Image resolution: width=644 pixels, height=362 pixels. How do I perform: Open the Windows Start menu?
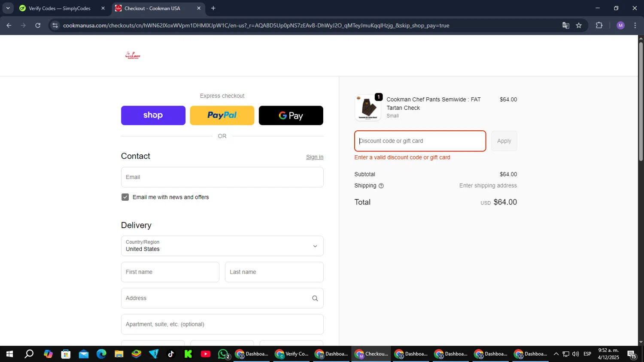tap(9, 354)
